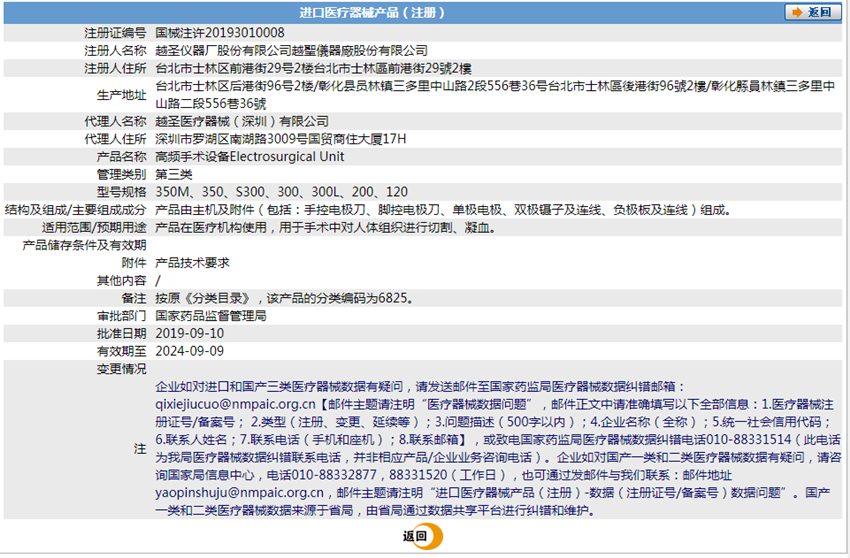Click the 生产地址 label
Screen dimensions: 850x558
[121, 95]
